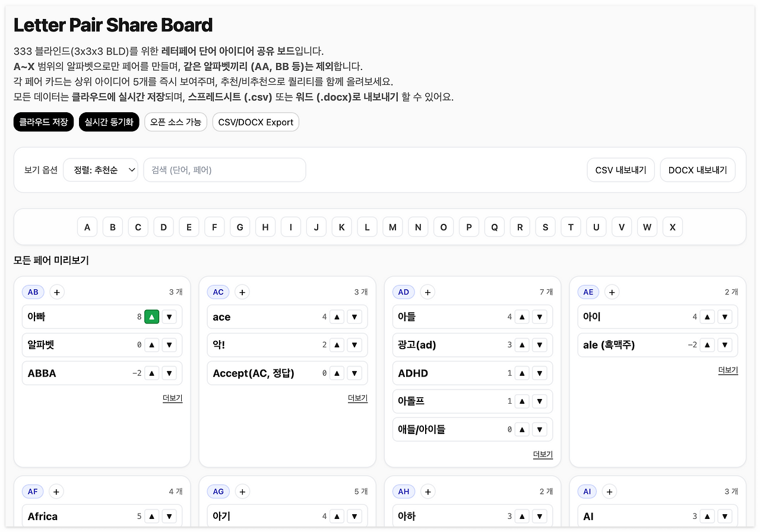Downvote the ABBA entry
The height and width of the screenshot is (532, 760).
click(x=169, y=373)
